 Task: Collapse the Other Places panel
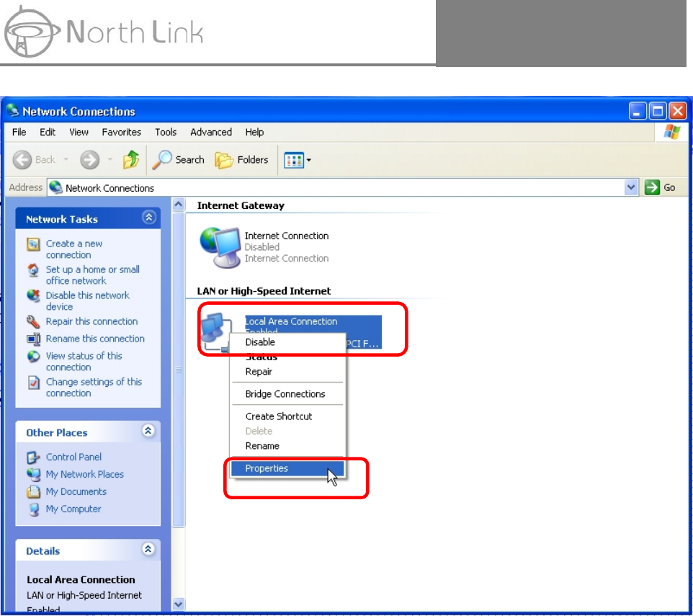pyautogui.click(x=148, y=431)
